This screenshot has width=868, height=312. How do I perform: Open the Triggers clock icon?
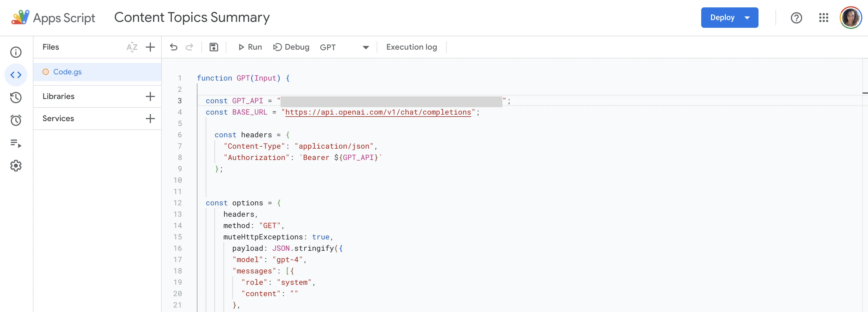click(x=16, y=120)
